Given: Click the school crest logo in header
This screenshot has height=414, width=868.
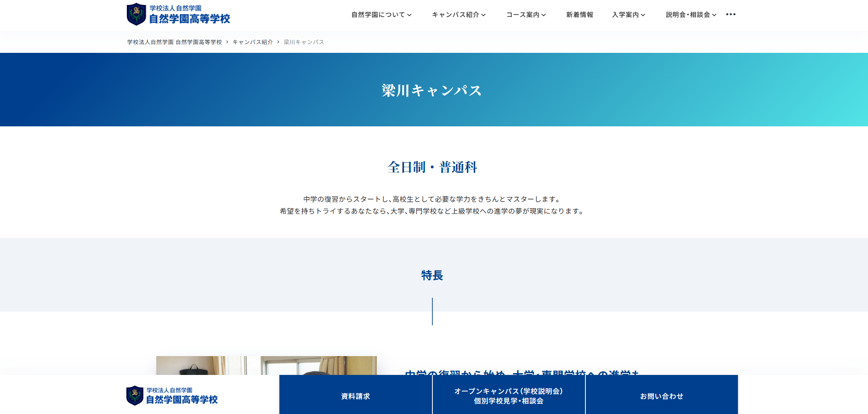Looking at the screenshot, I should [x=136, y=14].
